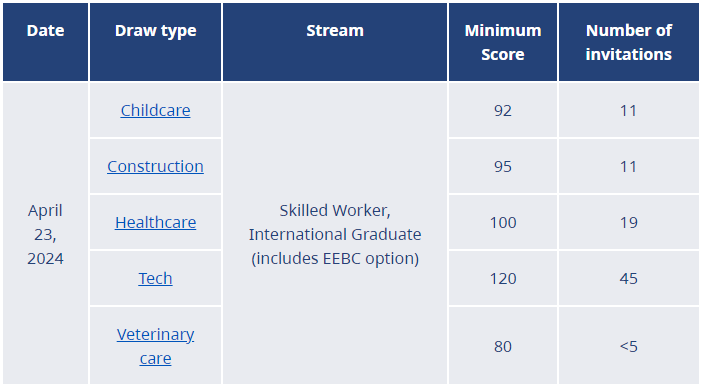Select Healthcare invitations count 19 cell
Screen dimensions: 702x384
pyautogui.click(x=629, y=222)
